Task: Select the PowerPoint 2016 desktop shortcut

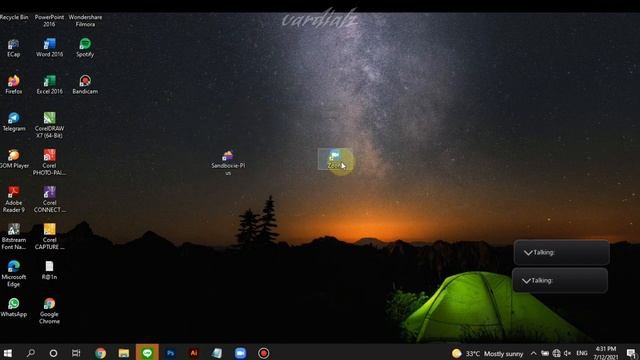Action: tap(49, 20)
